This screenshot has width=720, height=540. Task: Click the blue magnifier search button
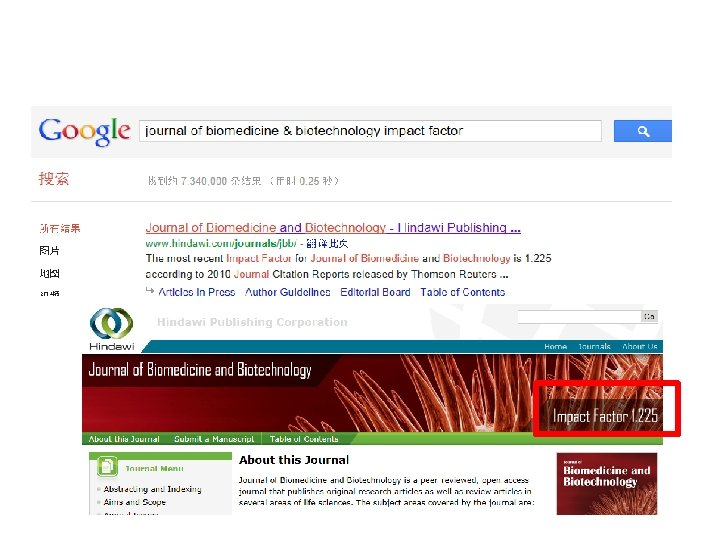click(642, 131)
